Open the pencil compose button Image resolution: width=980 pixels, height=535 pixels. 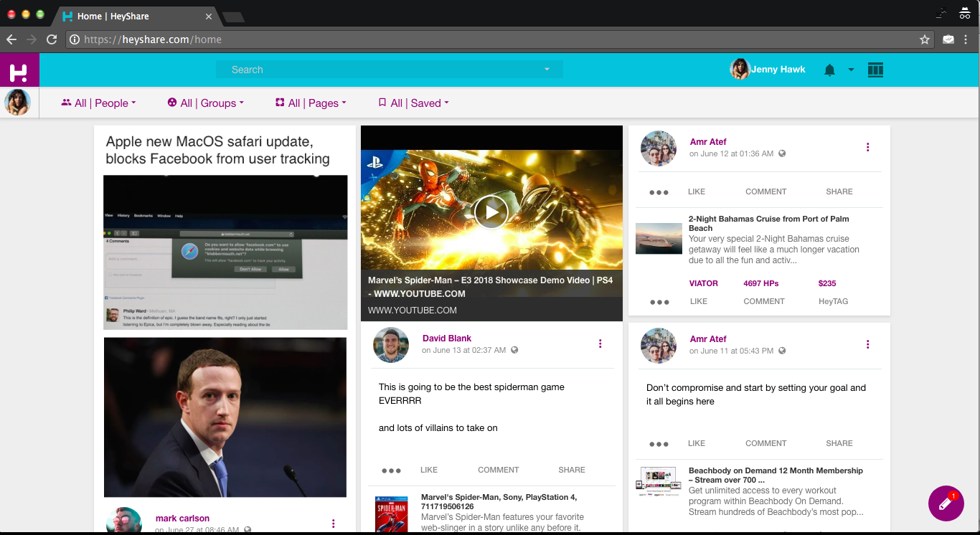click(946, 503)
